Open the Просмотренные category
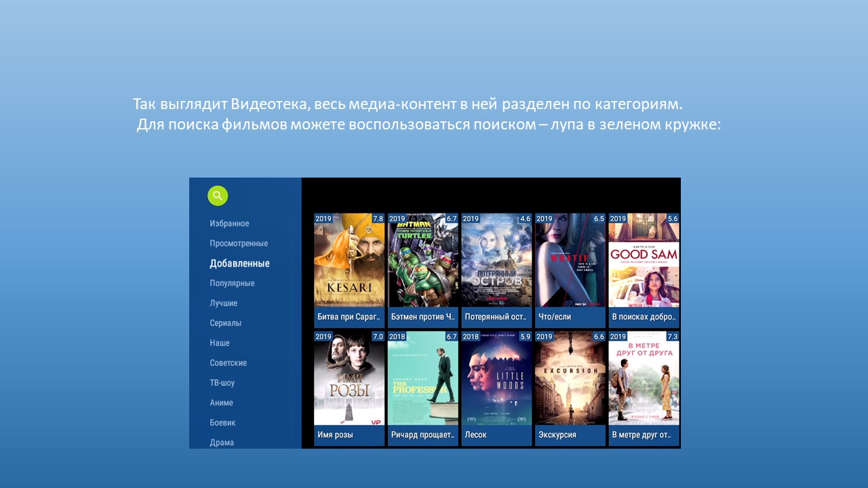The image size is (868, 488). (x=239, y=243)
